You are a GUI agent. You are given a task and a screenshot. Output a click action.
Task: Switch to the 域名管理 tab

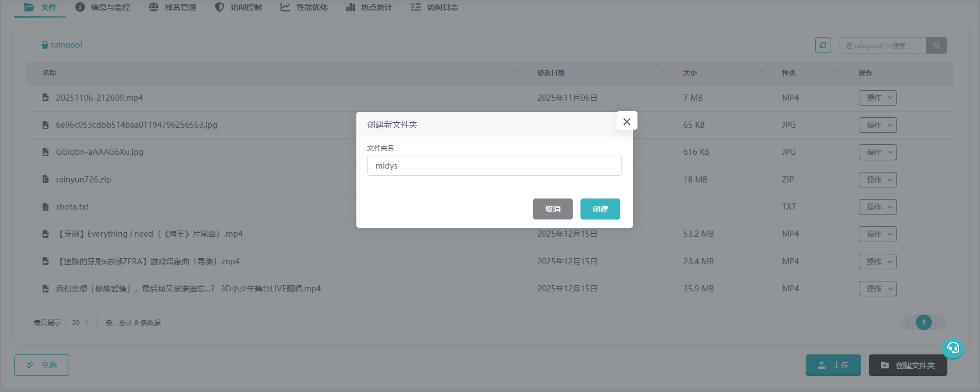click(x=173, y=7)
